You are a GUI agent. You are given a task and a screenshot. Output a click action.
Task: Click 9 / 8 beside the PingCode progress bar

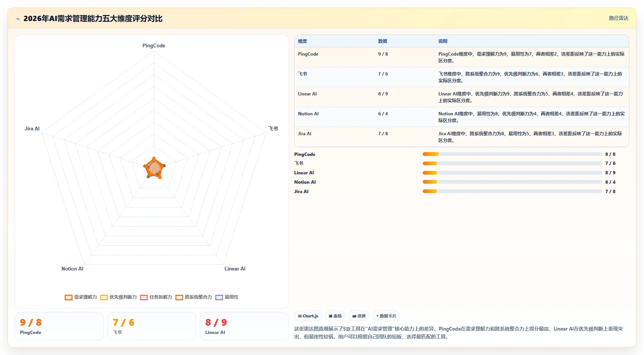(x=610, y=154)
